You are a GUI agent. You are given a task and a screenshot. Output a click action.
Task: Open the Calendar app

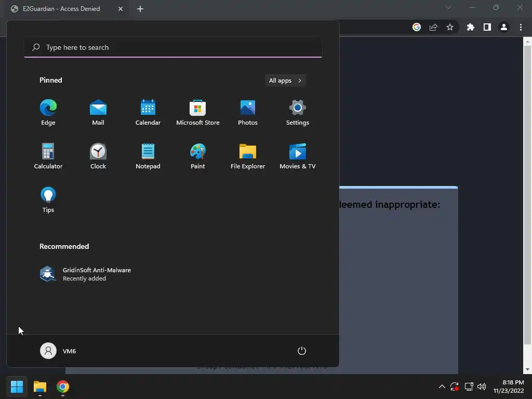click(x=148, y=112)
